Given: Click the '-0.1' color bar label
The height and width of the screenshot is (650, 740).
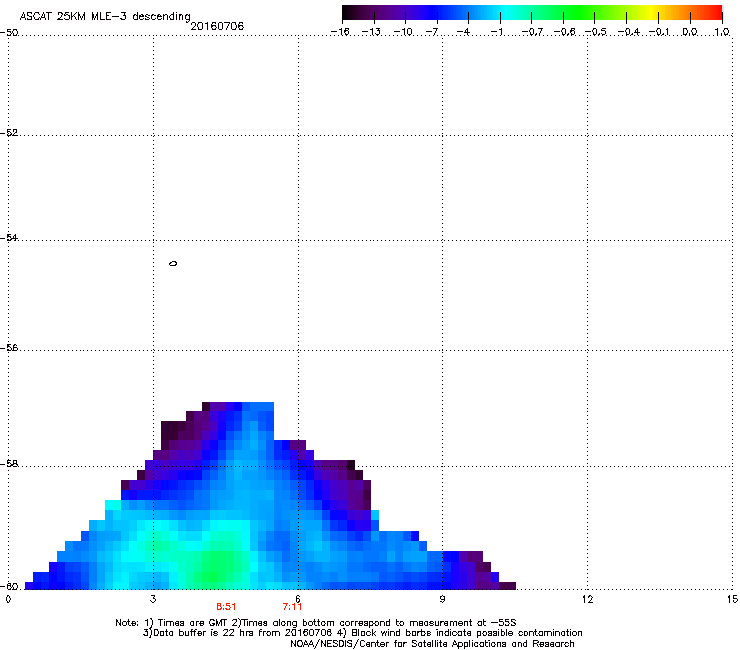Looking at the screenshot, I should click(x=659, y=32).
